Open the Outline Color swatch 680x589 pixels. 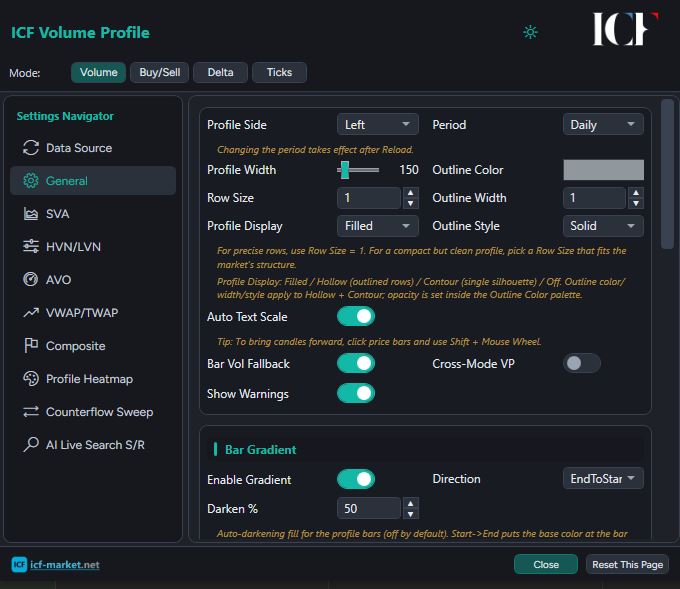point(603,170)
